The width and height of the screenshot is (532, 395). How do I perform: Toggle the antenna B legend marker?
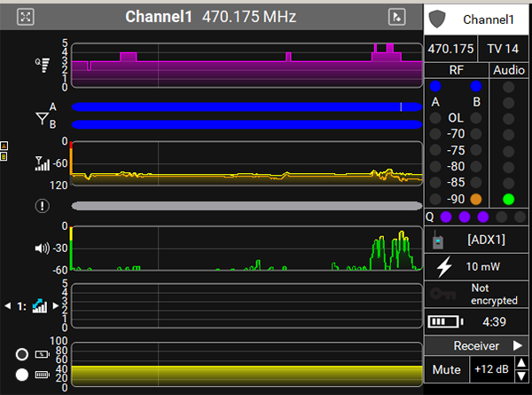[4, 156]
